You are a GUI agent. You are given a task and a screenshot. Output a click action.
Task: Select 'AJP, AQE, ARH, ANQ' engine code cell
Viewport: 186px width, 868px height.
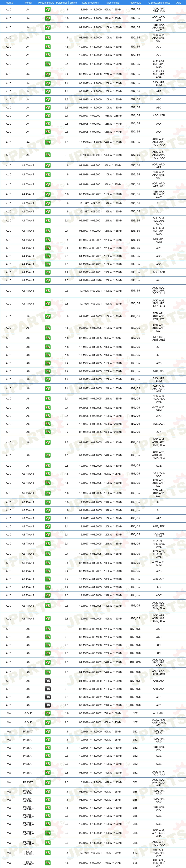(x=159, y=338)
